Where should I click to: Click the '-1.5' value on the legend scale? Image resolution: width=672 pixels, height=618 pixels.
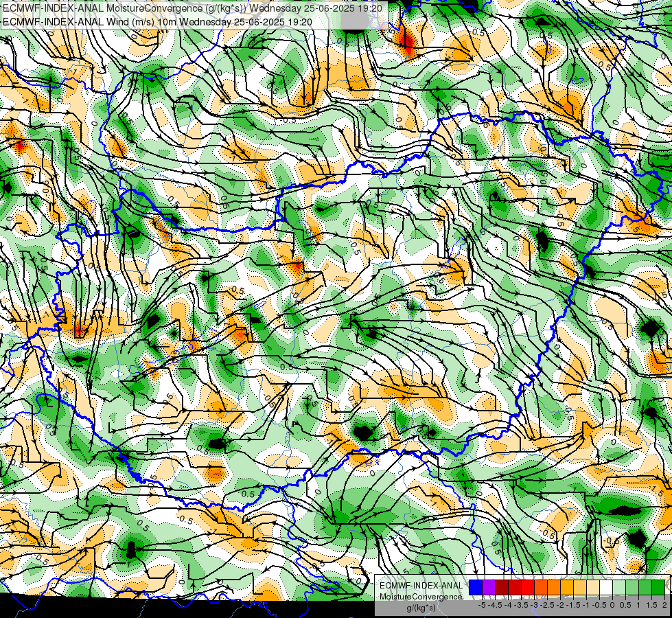click(574, 605)
